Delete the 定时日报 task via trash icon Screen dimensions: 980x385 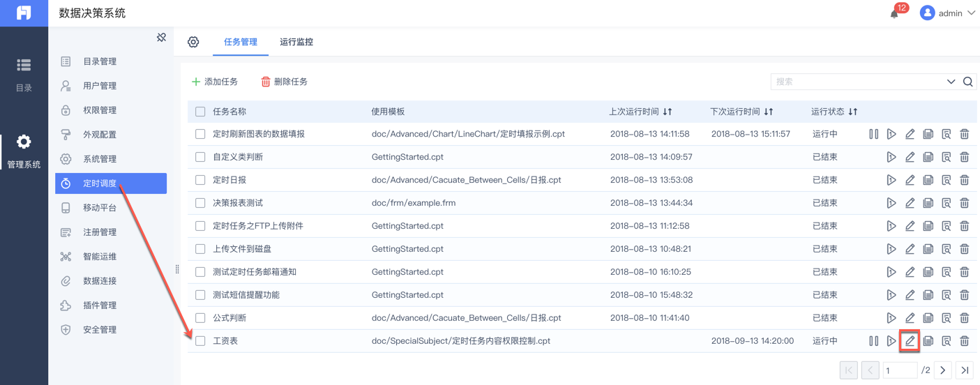(964, 180)
